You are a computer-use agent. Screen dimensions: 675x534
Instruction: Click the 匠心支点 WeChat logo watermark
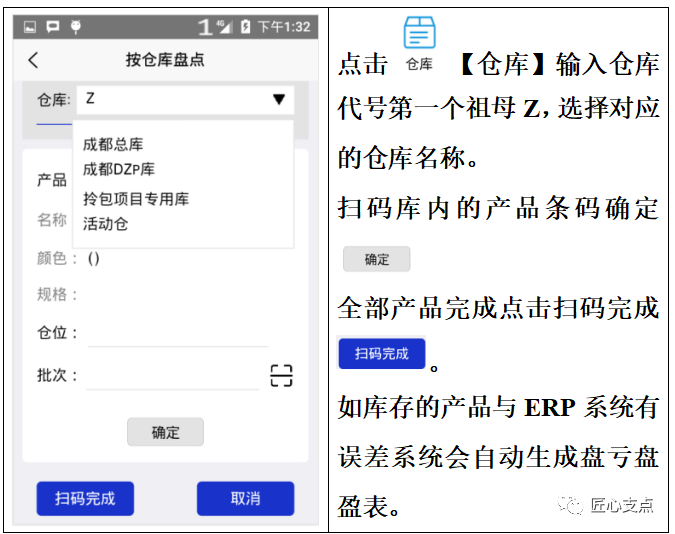tap(571, 505)
